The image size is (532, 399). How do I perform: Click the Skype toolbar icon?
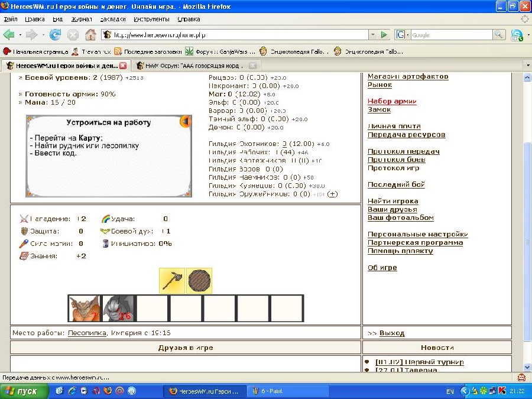(517, 35)
